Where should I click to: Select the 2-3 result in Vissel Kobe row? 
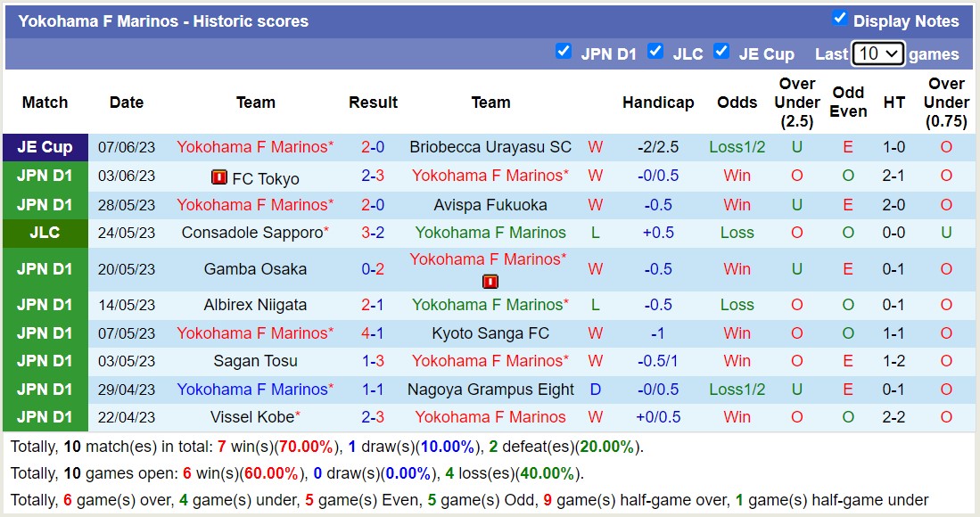pyautogui.click(x=373, y=417)
